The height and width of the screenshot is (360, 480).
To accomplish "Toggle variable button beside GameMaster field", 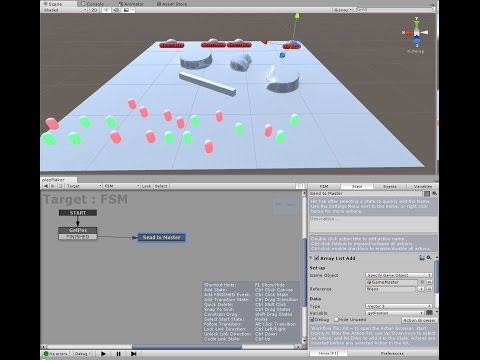I will click(429, 282).
